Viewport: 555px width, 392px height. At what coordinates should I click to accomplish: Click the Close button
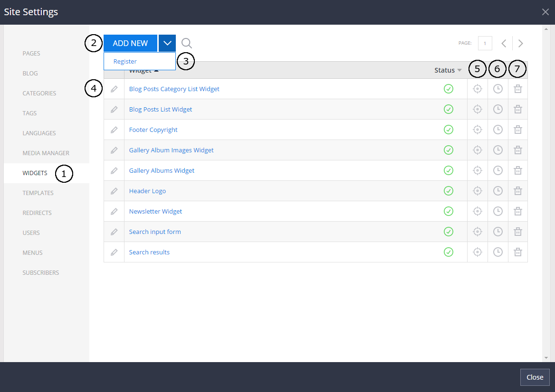(x=535, y=377)
